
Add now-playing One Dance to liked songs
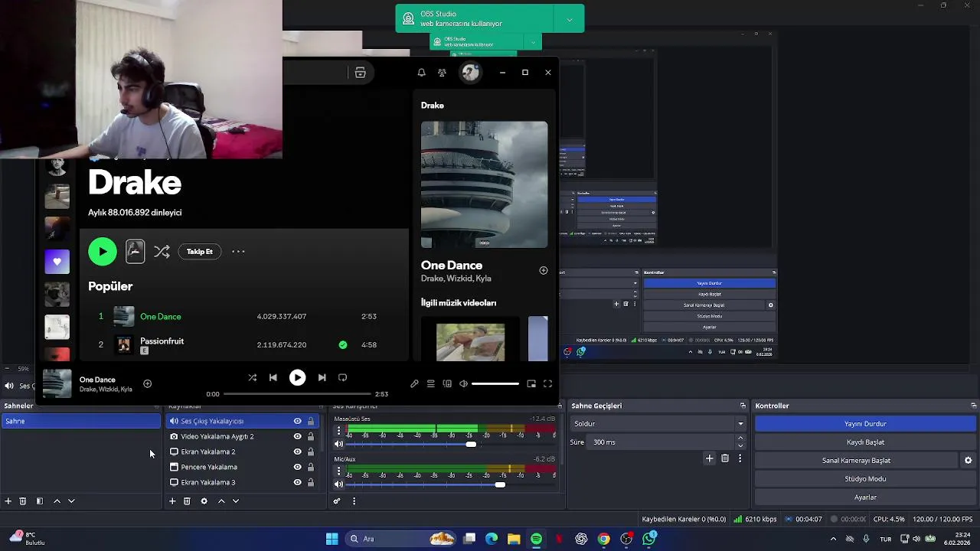(x=147, y=383)
